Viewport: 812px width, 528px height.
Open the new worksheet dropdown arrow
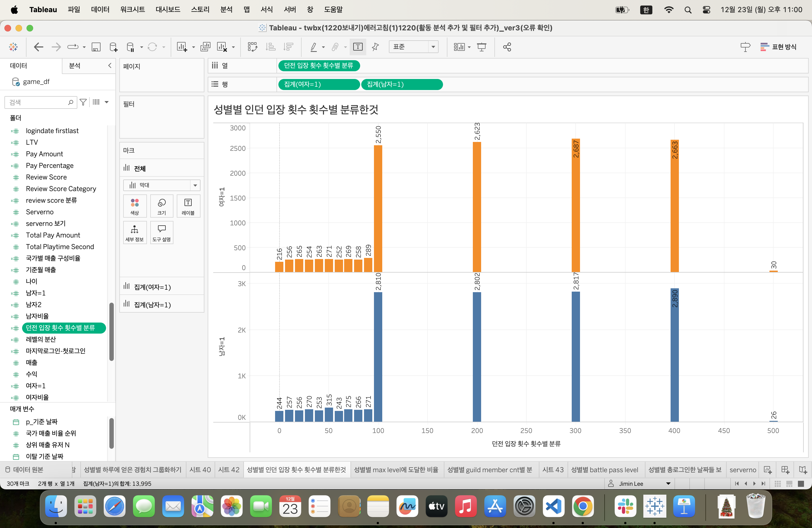point(193,47)
